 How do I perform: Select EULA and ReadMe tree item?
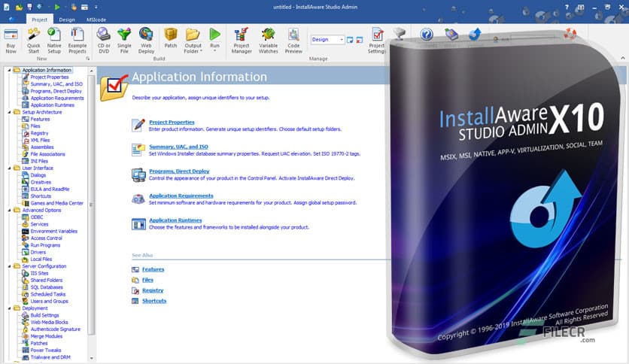click(50, 190)
